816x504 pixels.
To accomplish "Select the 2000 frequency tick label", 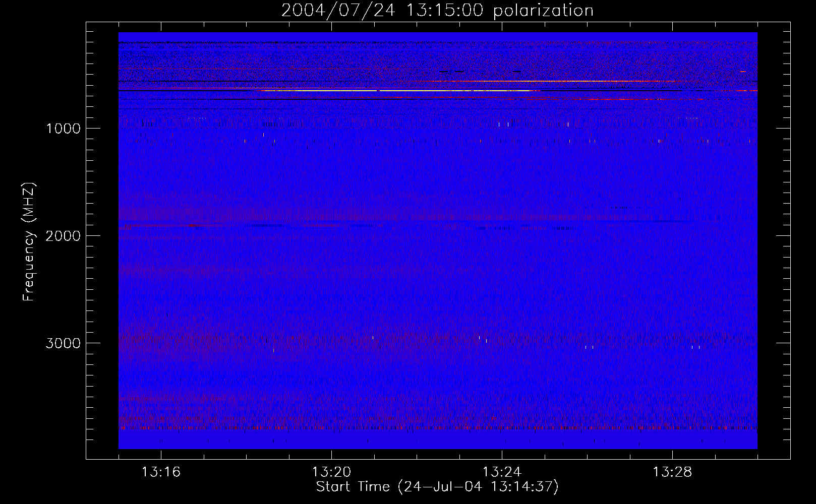I will tap(63, 236).
